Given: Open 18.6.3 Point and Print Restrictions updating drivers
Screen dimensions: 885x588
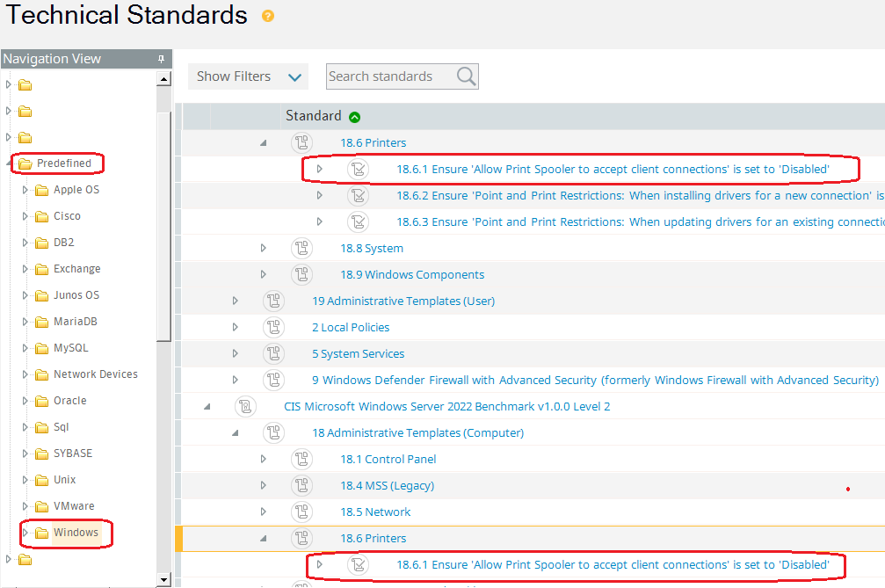Looking at the screenshot, I should 640,221.
